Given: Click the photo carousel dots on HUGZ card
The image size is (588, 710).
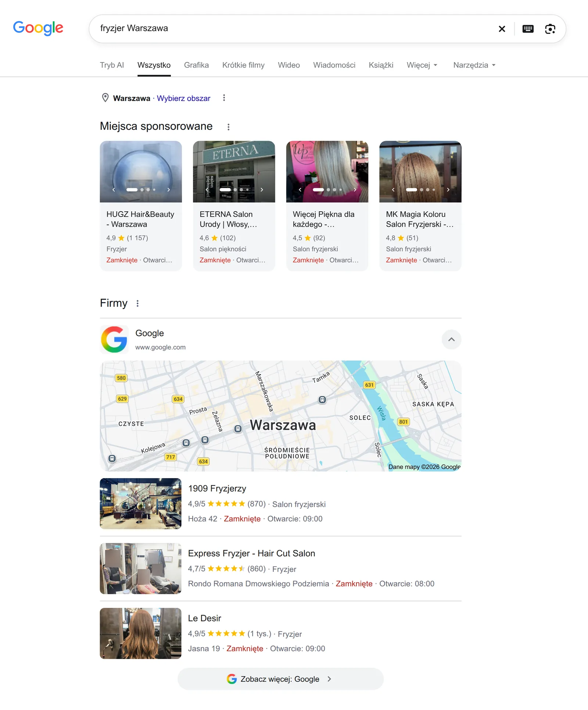Looking at the screenshot, I should [x=141, y=190].
